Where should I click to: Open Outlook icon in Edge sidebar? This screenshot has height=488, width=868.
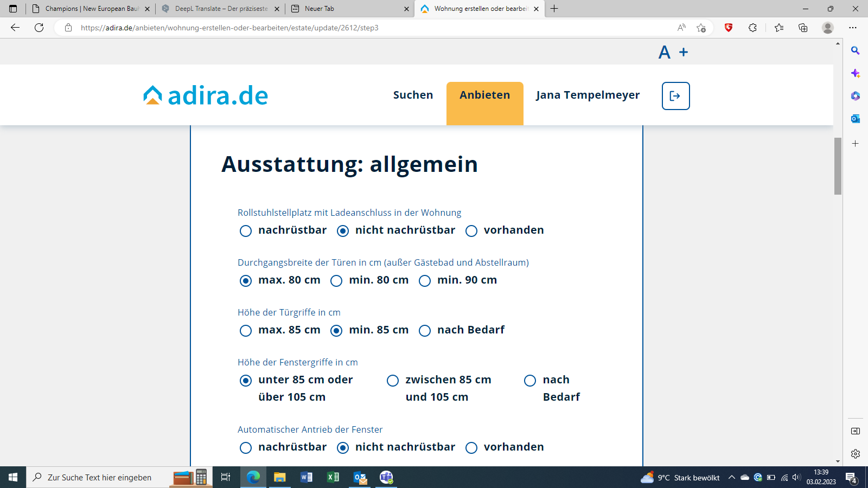[856, 119]
